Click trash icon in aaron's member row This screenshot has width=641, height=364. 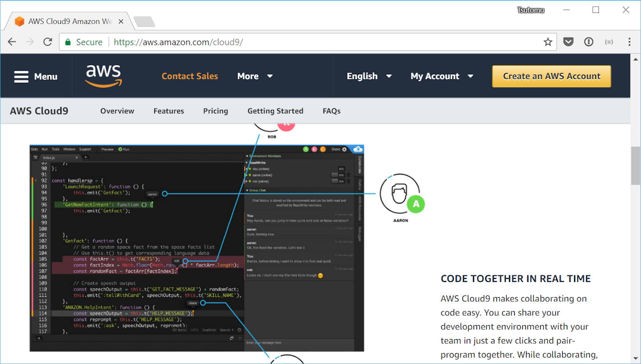click(x=348, y=175)
